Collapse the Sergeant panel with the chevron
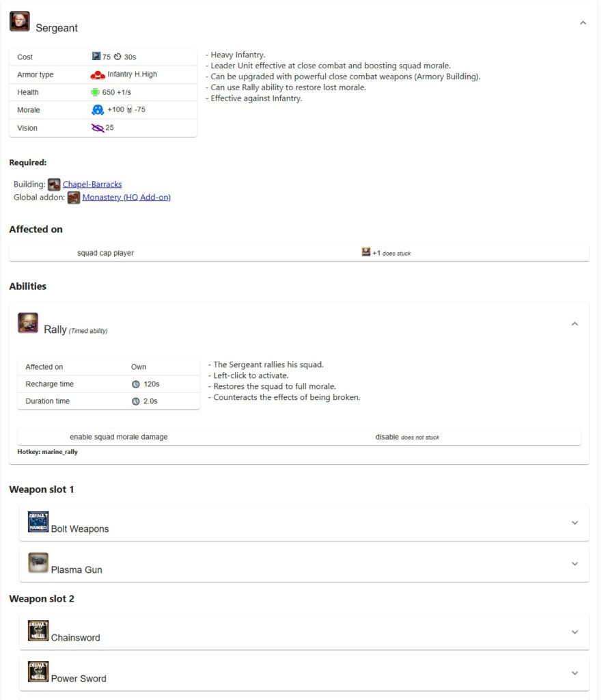 (x=583, y=23)
